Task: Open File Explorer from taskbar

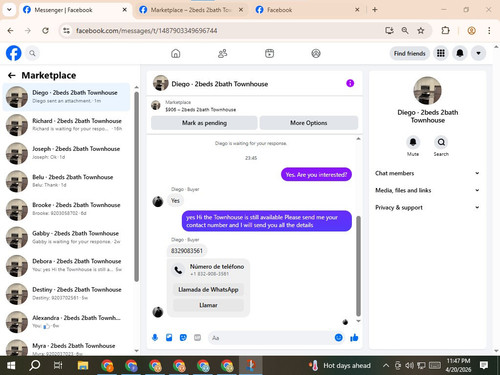Action: (83, 366)
